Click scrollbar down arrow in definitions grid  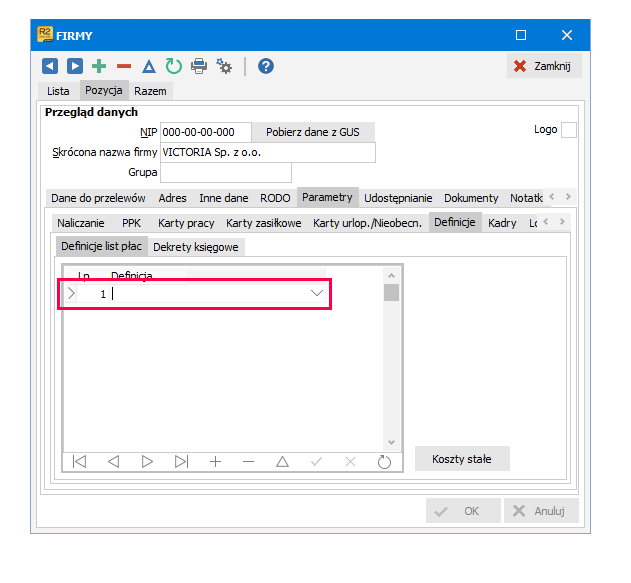point(391,443)
